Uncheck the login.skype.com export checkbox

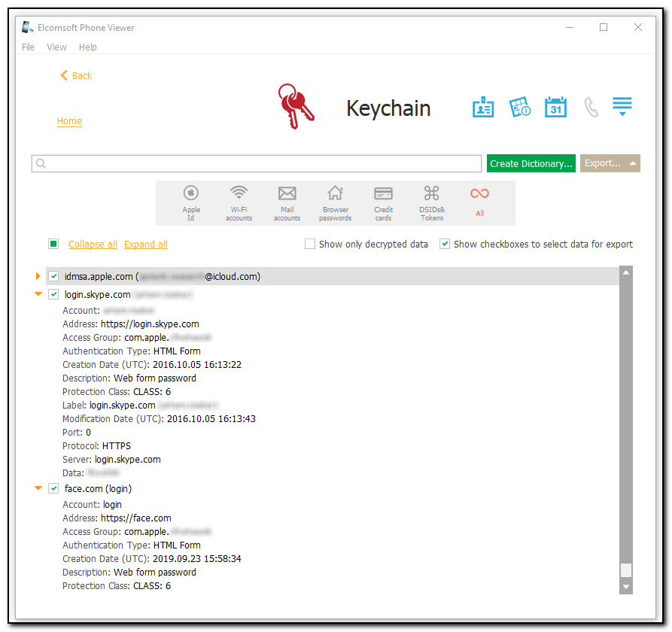coord(53,294)
